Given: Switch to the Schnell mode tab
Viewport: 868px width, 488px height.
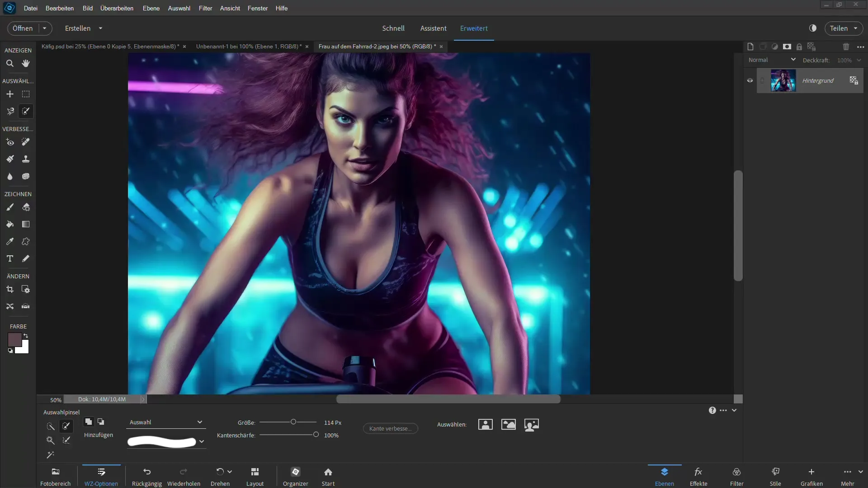Looking at the screenshot, I should pos(393,28).
